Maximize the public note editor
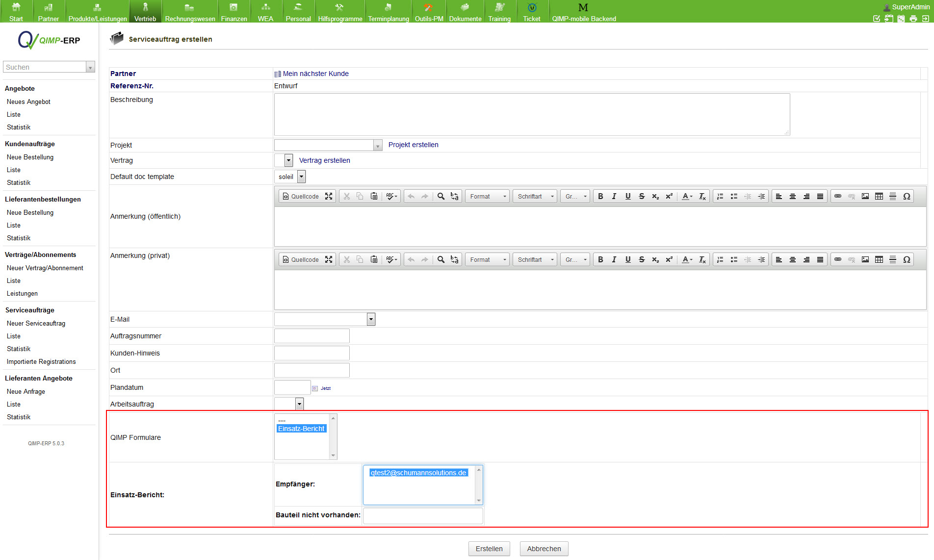934x560 pixels. (329, 196)
